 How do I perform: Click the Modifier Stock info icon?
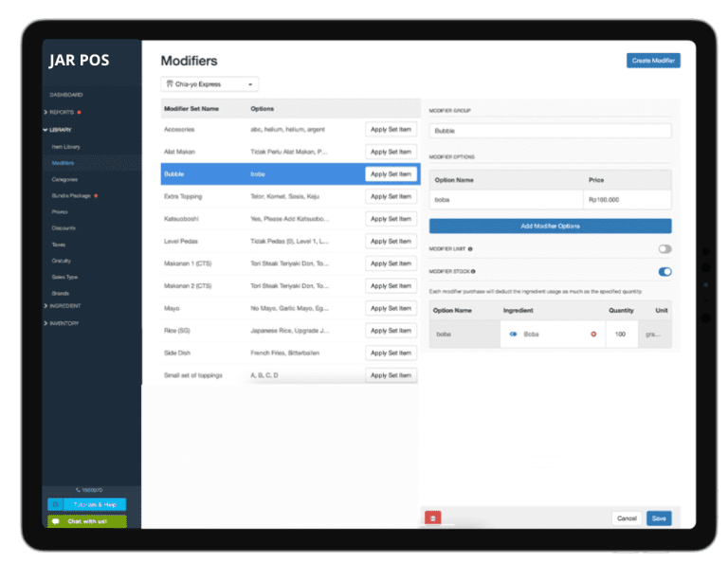click(473, 272)
